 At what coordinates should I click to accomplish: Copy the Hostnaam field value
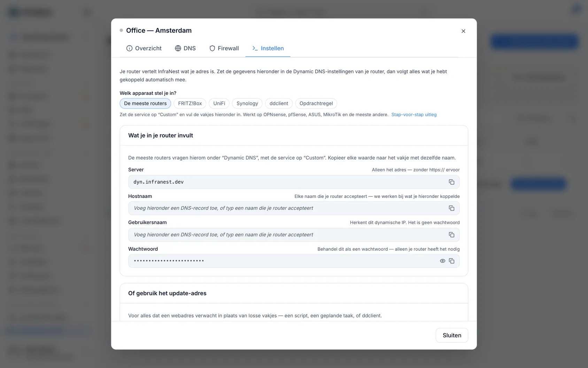[451, 208]
